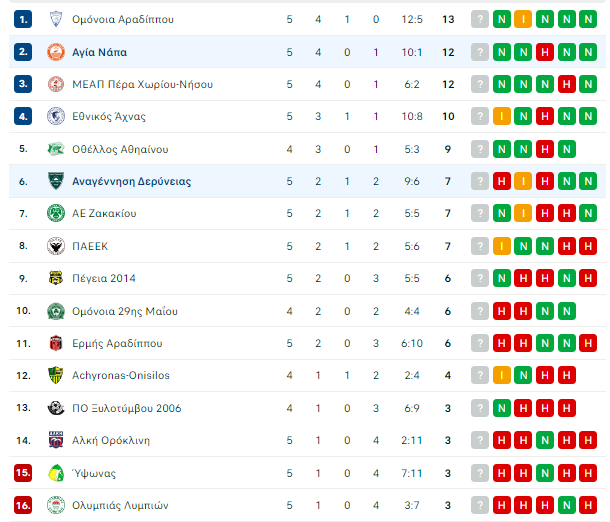The height and width of the screenshot is (522, 610).
Task: Click the Αλκή Ορόκλινη club crest
Action: coord(55,440)
